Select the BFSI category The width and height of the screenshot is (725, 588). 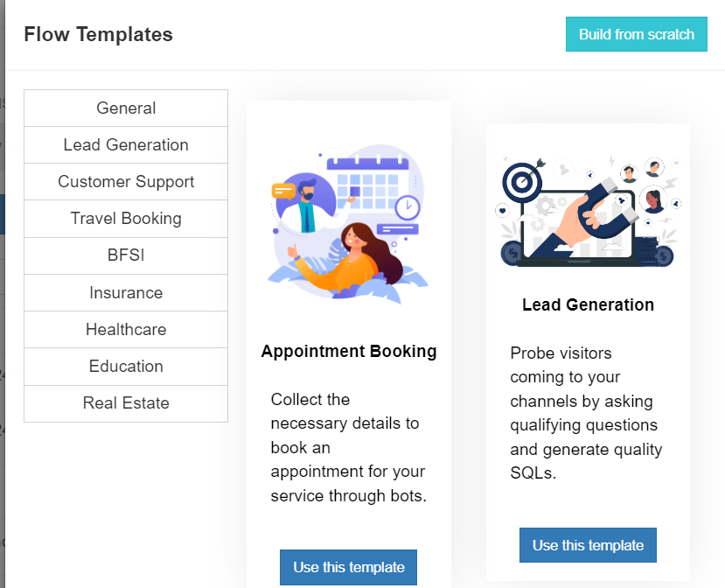[125, 255]
